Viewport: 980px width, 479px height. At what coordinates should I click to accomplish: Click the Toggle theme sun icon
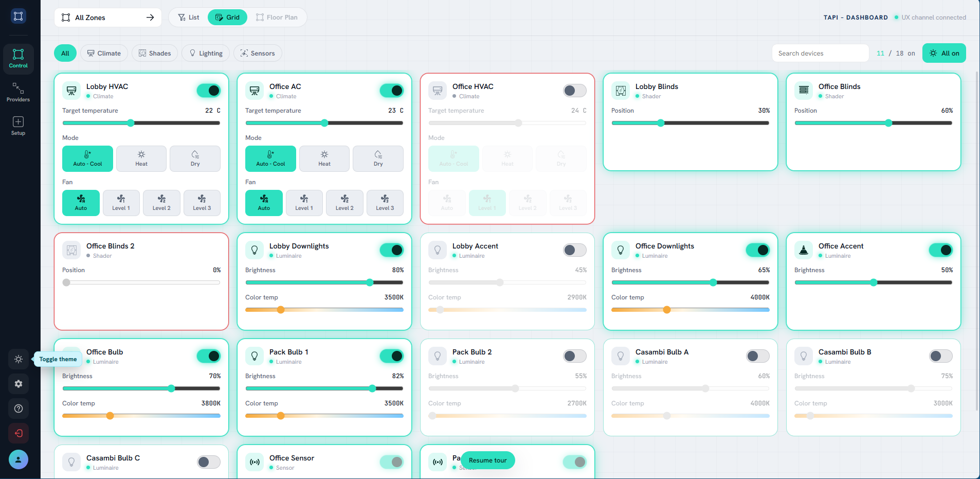[x=19, y=359]
